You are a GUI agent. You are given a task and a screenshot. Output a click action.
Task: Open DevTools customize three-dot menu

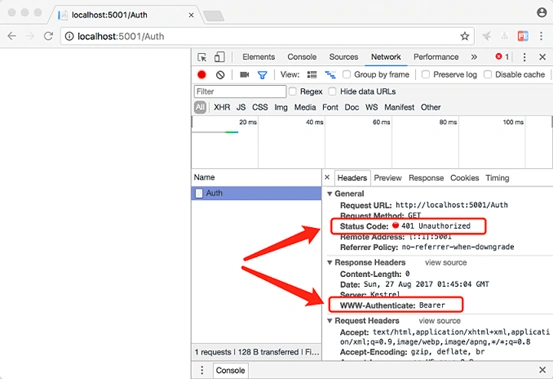point(524,57)
